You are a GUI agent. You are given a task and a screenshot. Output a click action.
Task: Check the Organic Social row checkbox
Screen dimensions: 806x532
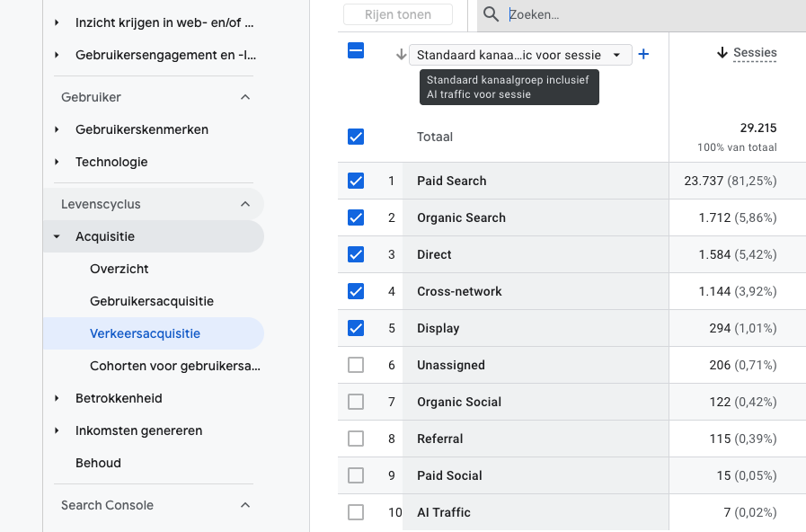click(x=356, y=402)
